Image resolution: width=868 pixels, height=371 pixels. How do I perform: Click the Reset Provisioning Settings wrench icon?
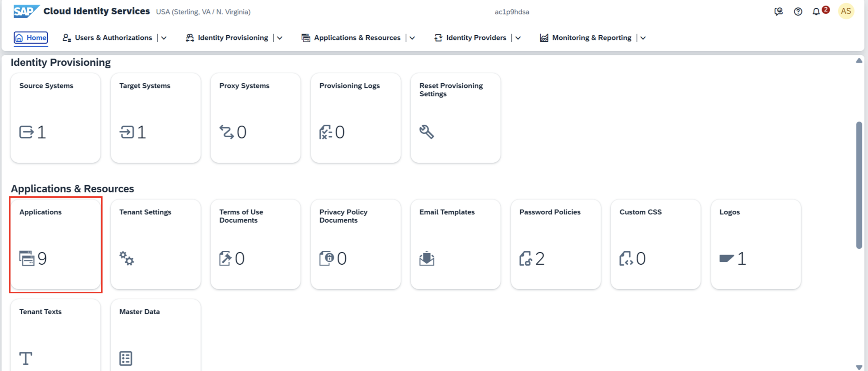(x=426, y=132)
